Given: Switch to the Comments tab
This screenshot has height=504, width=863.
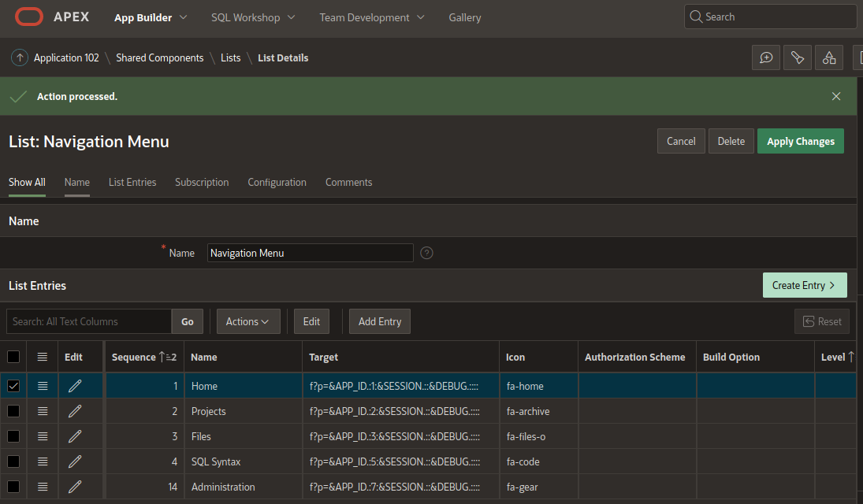Looking at the screenshot, I should [x=348, y=182].
